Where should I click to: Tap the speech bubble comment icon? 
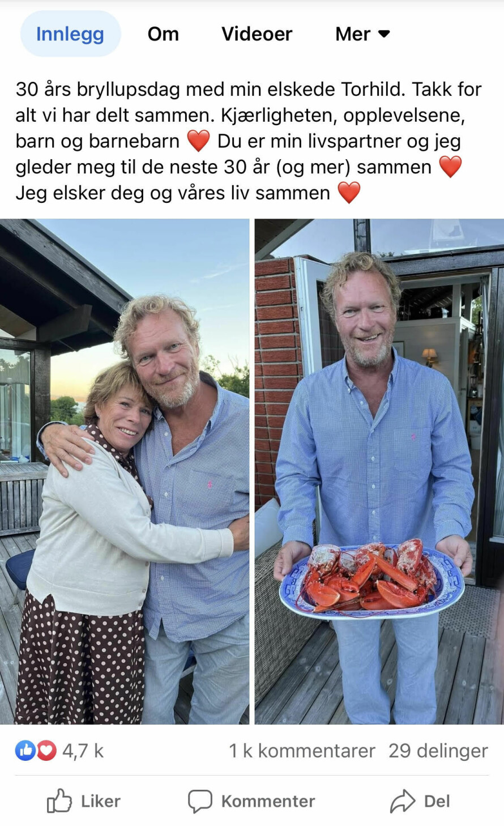(200, 801)
